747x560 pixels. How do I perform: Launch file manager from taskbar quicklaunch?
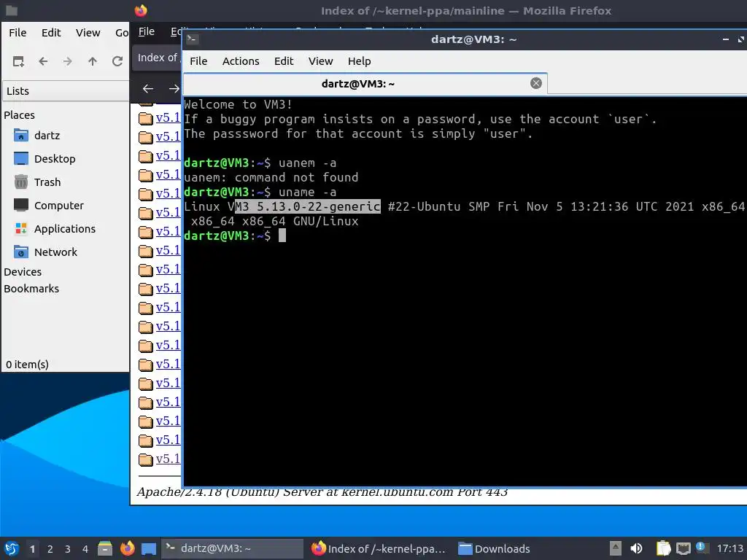[105, 548]
